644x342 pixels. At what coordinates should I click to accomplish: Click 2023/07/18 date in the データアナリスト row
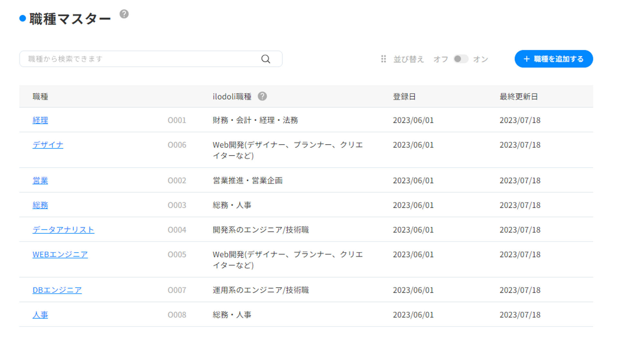pyautogui.click(x=520, y=230)
